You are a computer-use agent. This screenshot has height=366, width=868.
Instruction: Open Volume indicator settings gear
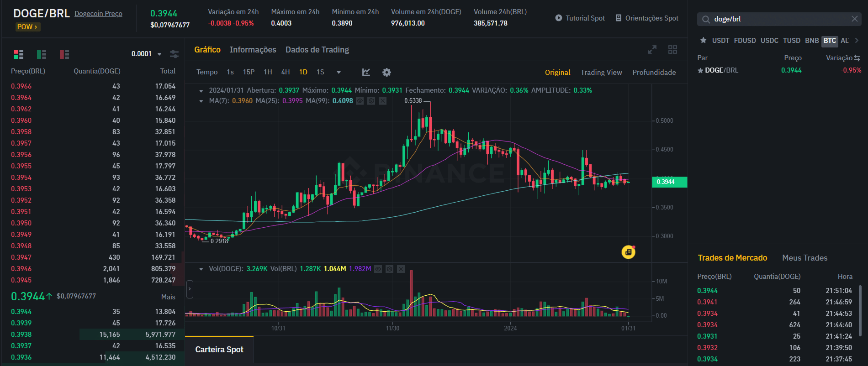click(389, 269)
